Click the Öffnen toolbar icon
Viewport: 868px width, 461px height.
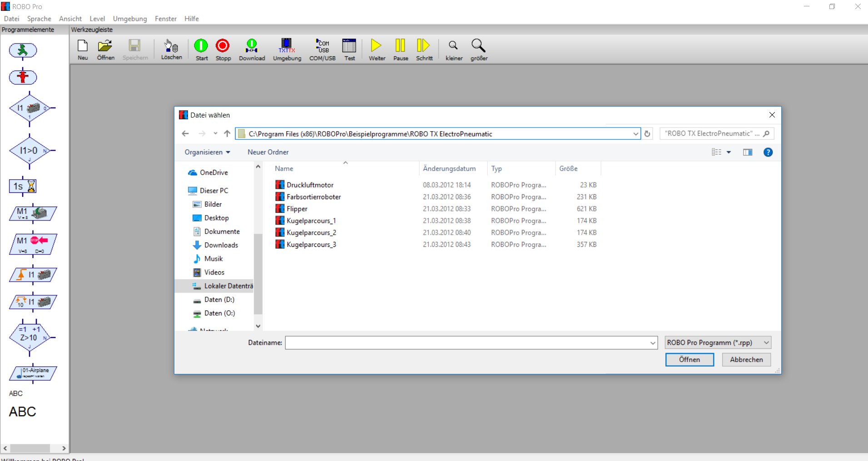(x=105, y=49)
